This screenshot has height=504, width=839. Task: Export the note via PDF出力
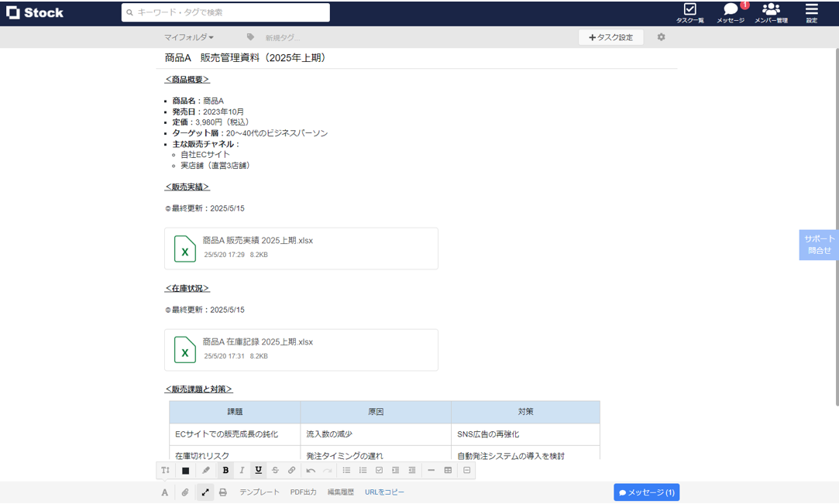(x=303, y=493)
